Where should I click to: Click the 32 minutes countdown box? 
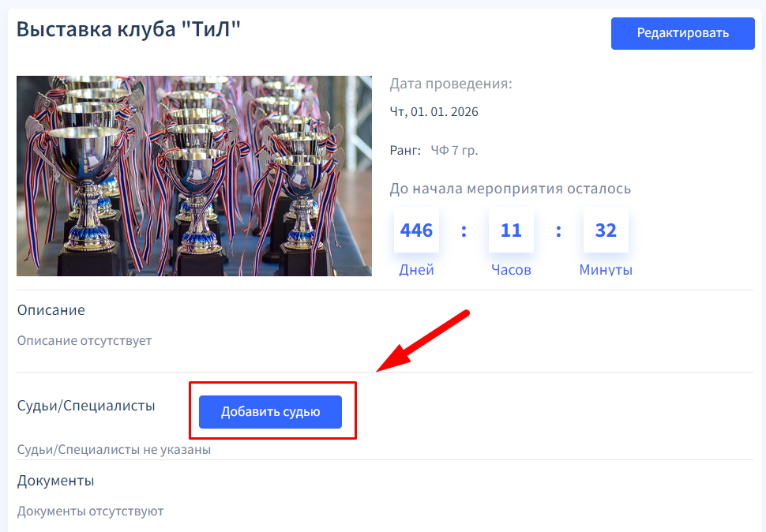(x=606, y=230)
